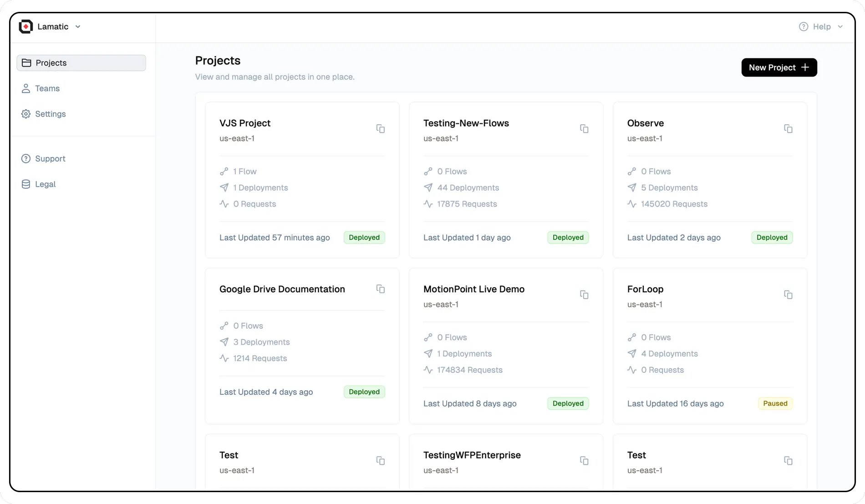Click copy icon on Google Drive Documentation card
This screenshot has height=504, width=865.
pos(381,289)
